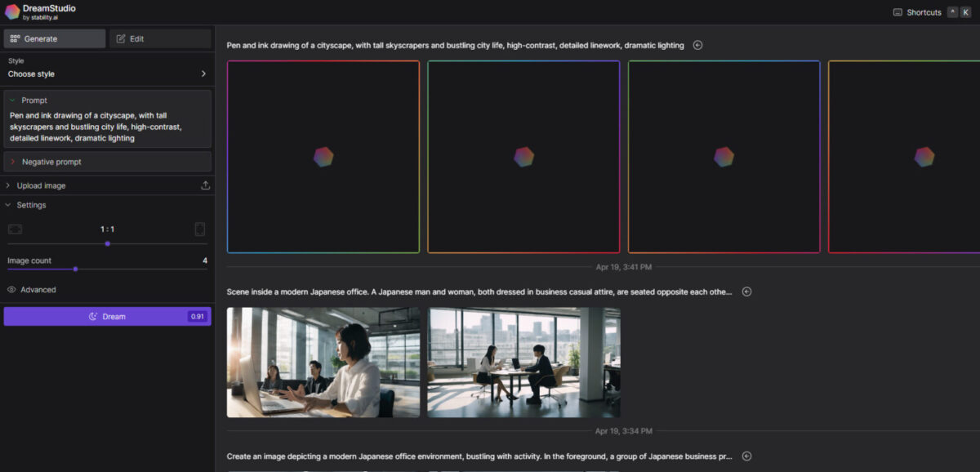Screen dimensions: 980x472
Task: Switch to the Edit tab
Action: (160, 38)
